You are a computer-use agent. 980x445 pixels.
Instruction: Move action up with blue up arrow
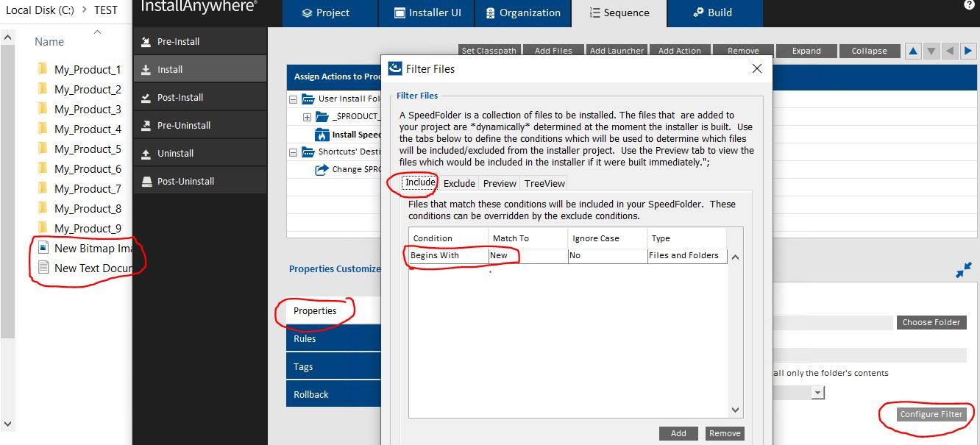tap(912, 51)
